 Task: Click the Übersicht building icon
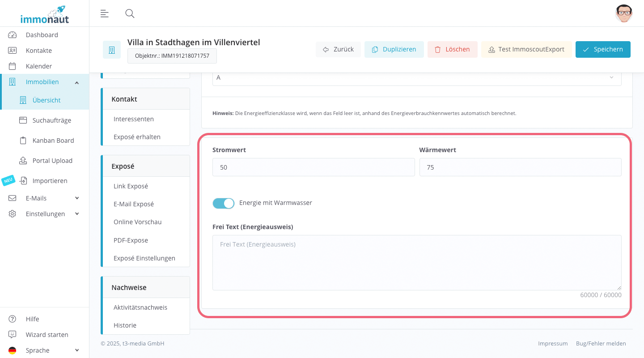23,100
